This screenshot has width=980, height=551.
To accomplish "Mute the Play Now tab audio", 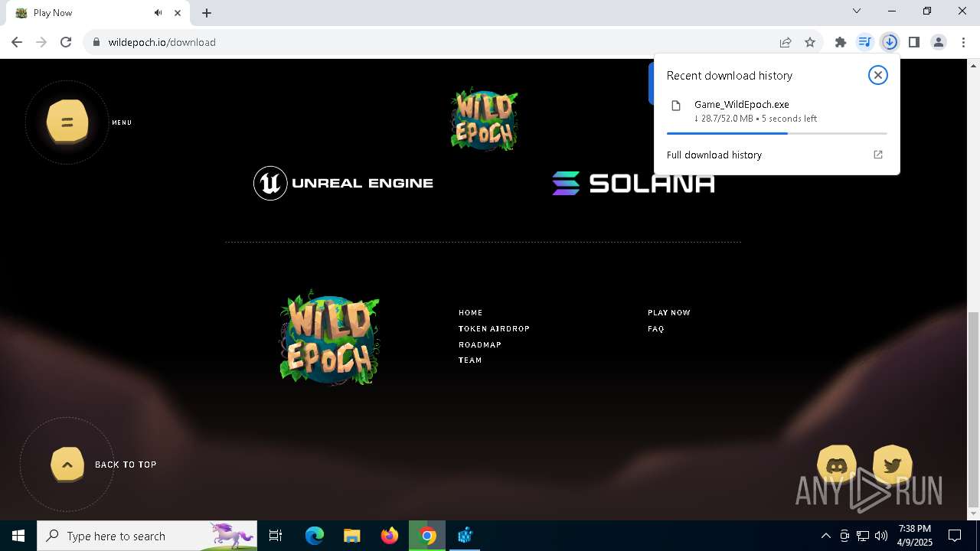I will pos(158,13).
